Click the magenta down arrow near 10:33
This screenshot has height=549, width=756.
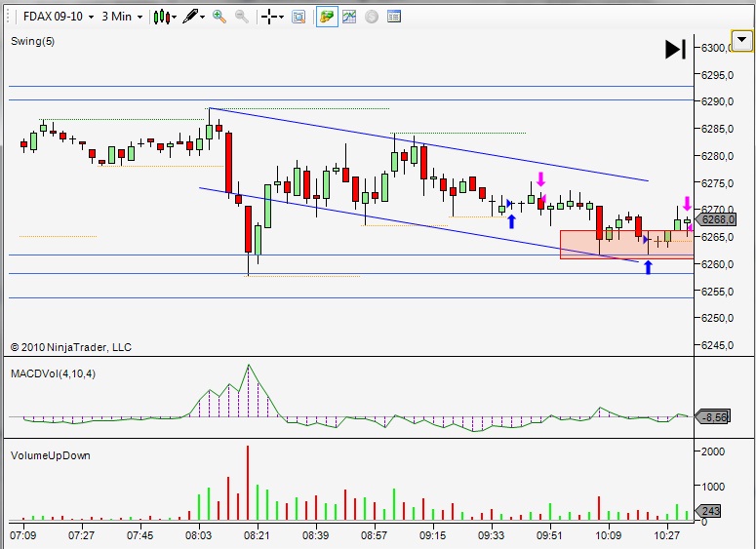pos(687,203)
